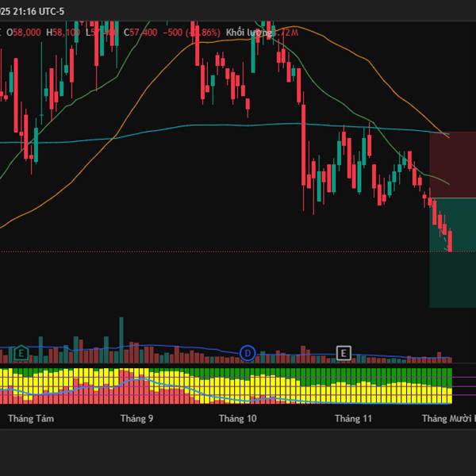Click the Tháng Tám time axis label
The height and width of the screenshot is (476, 476).
point(31,419)
